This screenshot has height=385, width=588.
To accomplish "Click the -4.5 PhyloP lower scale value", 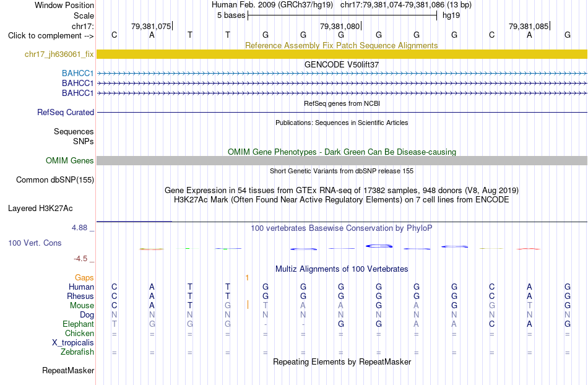I will [80, 258].
